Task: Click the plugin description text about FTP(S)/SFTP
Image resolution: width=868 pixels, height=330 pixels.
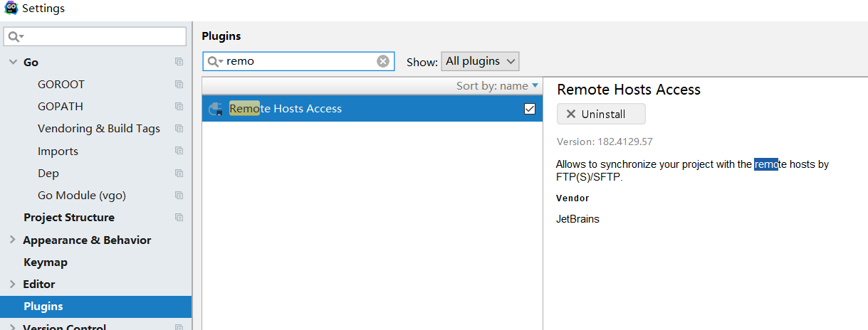Action: click(x=692, y=171)
